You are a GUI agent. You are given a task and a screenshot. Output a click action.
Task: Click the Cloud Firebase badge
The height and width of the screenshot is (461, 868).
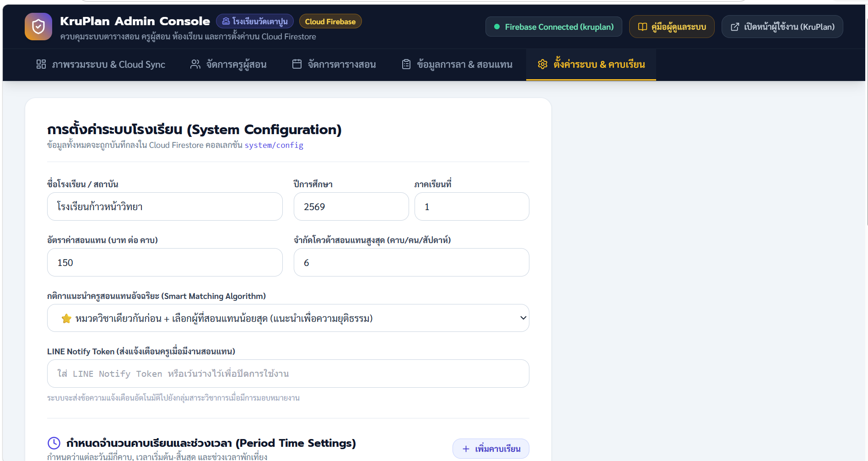330,22
